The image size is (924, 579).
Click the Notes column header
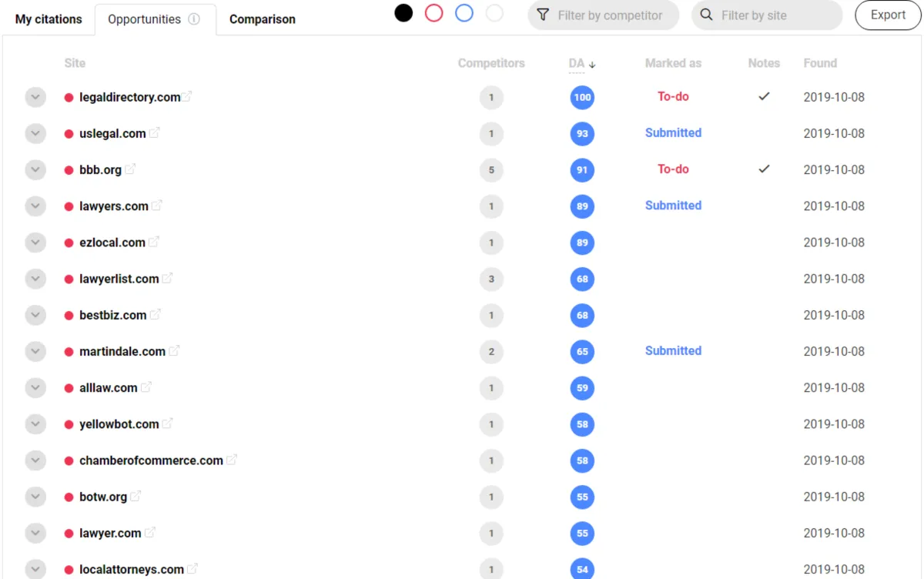click(764, 63)
